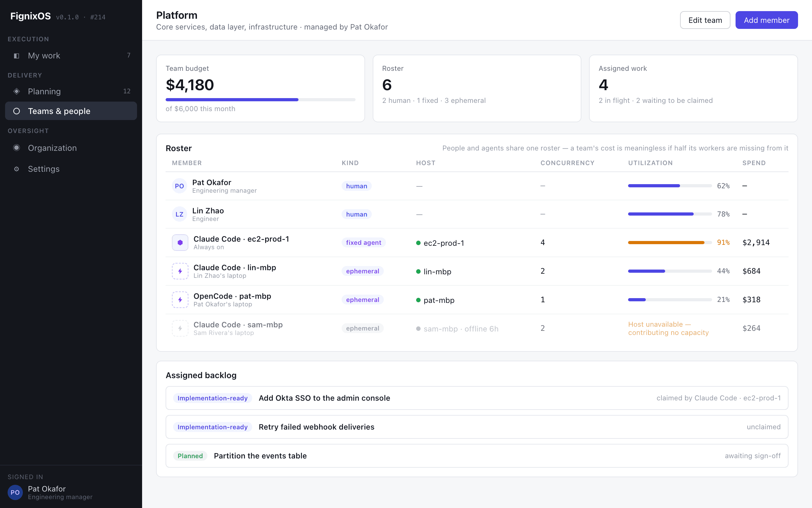812x508 pixels.
Task: Click the SPEND column header
Action: (754, 163)
